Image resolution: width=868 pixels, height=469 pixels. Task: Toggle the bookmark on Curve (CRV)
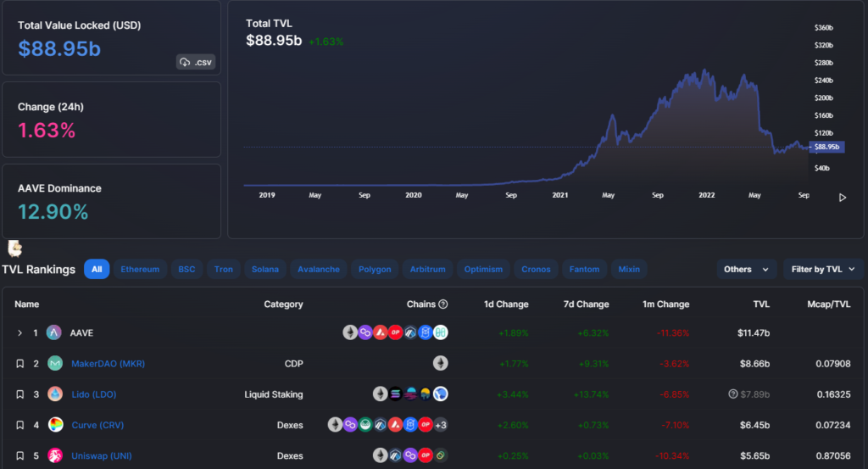coord(19,425)
